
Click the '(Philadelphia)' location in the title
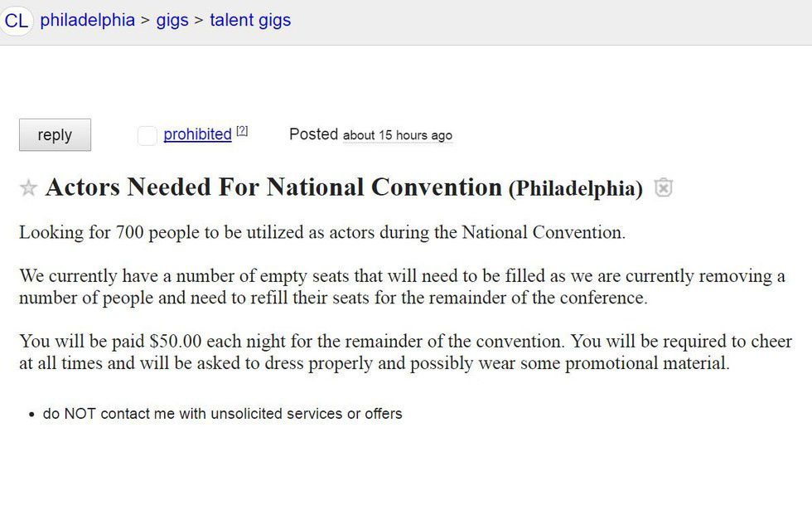click(576, 189)
